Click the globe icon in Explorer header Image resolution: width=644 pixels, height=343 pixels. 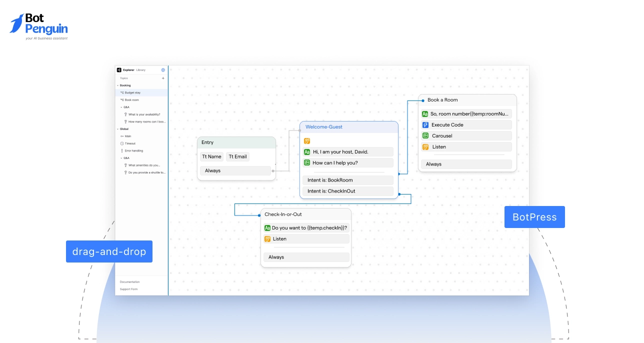(163, 70)
